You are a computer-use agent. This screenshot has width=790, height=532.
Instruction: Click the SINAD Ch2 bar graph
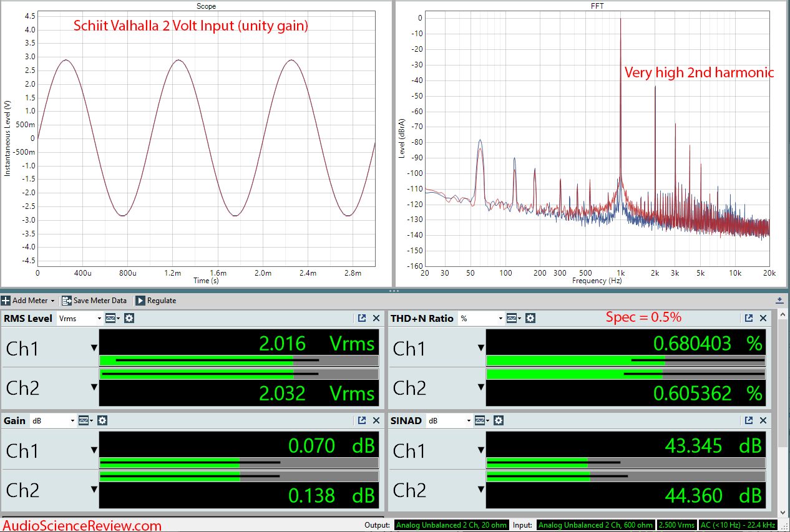point(625,476)
